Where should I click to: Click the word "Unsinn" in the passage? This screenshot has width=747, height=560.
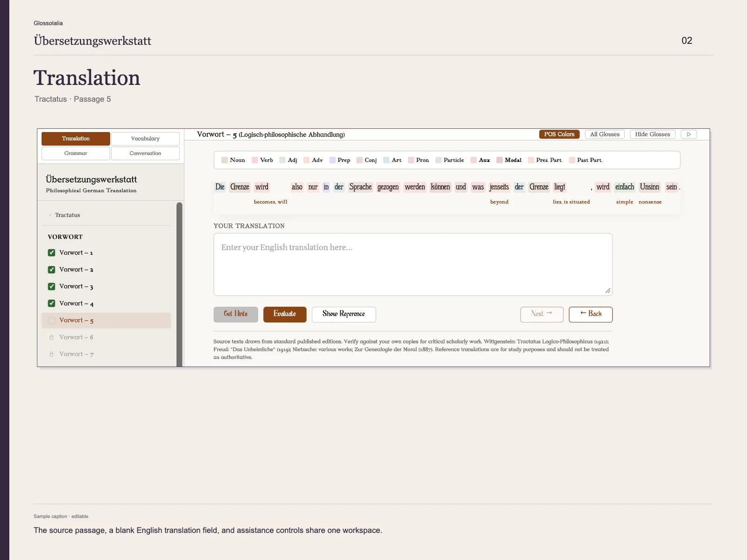649,187
